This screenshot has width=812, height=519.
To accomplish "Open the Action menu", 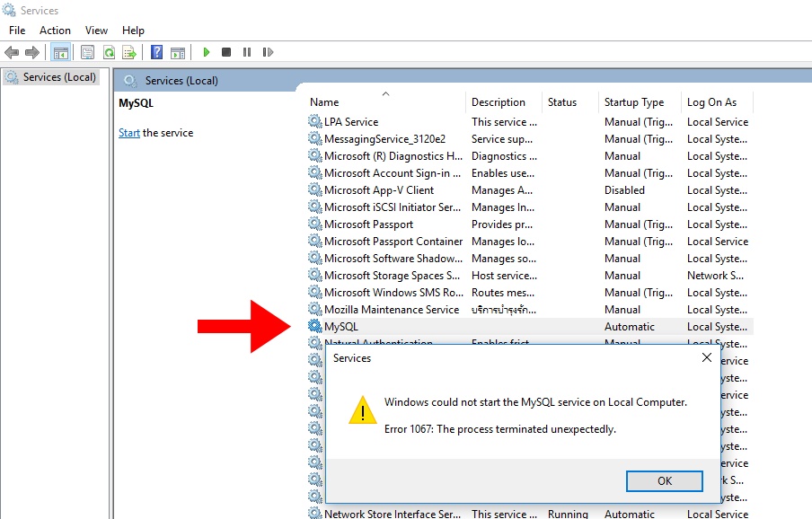I will (x=55, y=31).
